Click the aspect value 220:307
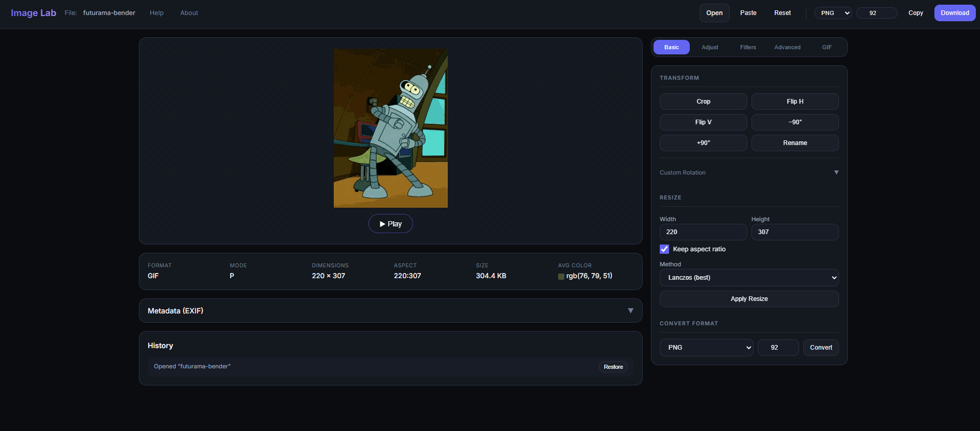Image resolution: width=980 pixels, height=431 pixels. (x=407, y=276)
